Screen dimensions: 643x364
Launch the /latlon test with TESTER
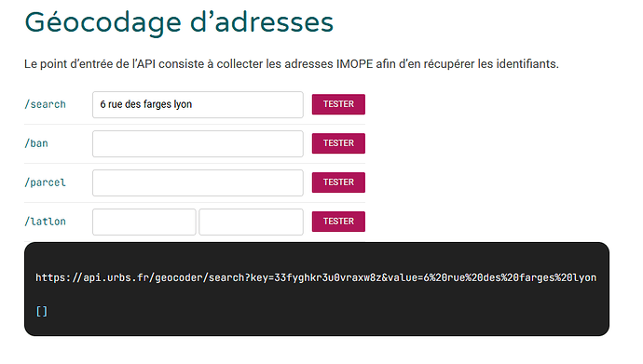338,222
